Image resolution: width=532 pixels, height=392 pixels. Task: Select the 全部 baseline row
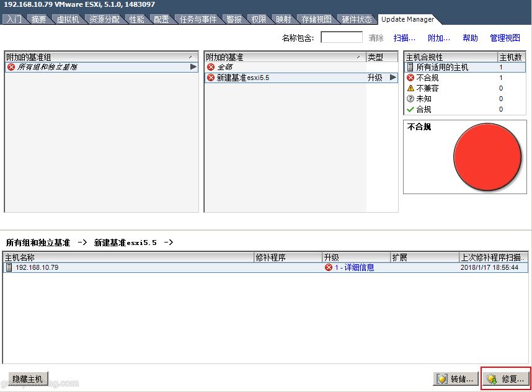248,66
